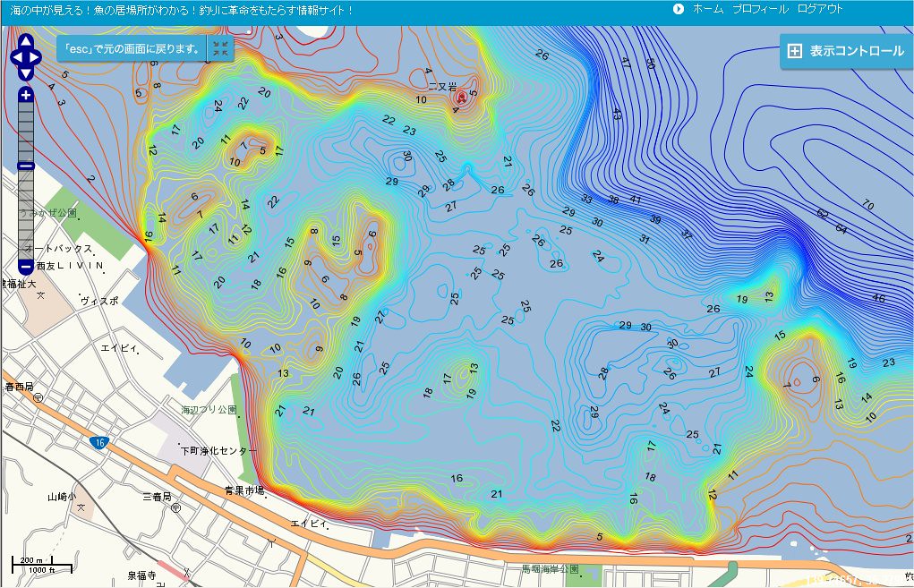Click the 西友LIVIN label
914x588 pixels.
coord(69,266)
